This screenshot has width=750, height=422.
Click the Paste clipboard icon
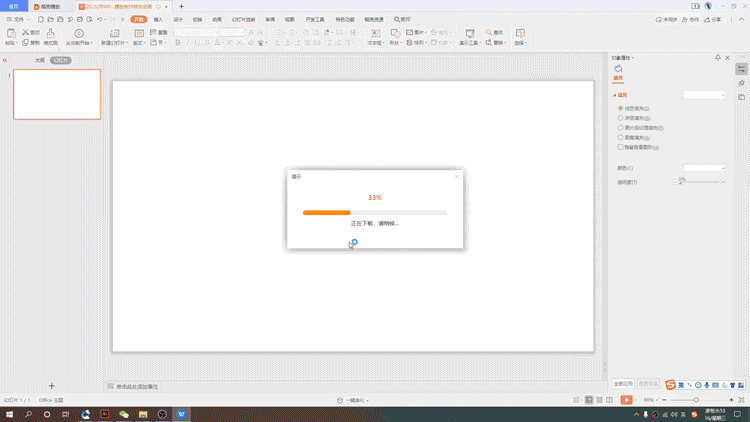pos(11,33)
